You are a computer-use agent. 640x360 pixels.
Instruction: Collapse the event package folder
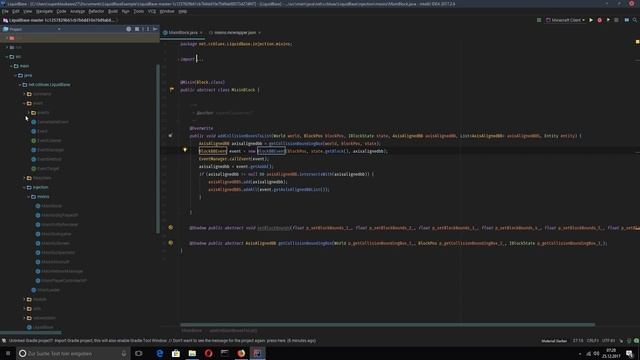[24, 103]
